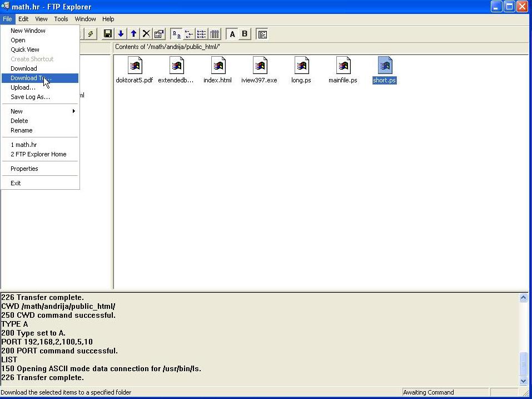Select the index.html file icon
532x399 pixels.
[218, 65]
